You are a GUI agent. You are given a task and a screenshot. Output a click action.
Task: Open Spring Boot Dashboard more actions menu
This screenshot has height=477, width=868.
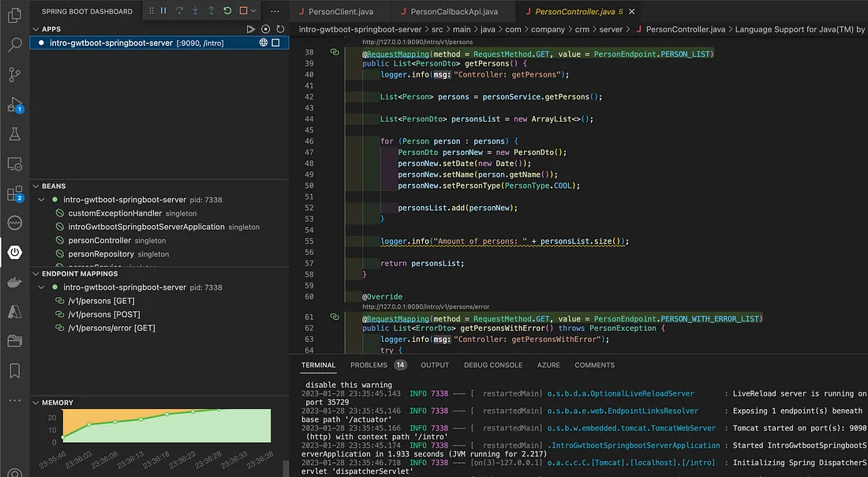point(275,11)
